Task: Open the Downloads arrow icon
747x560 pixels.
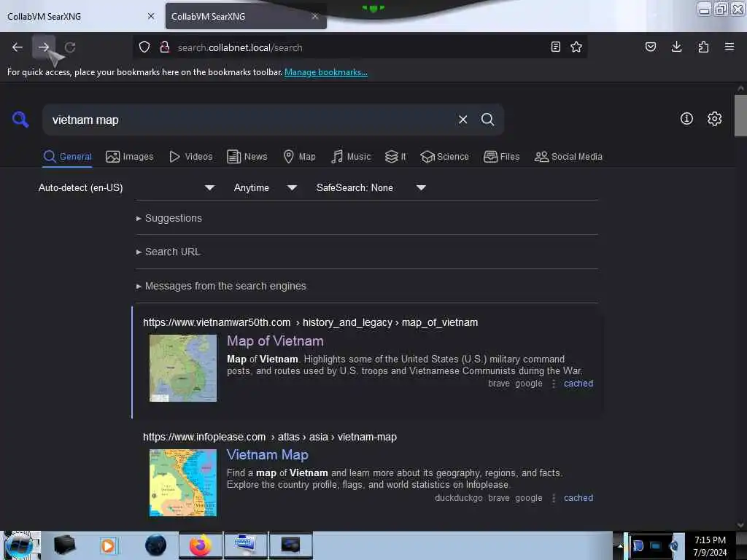Action: 676,47
